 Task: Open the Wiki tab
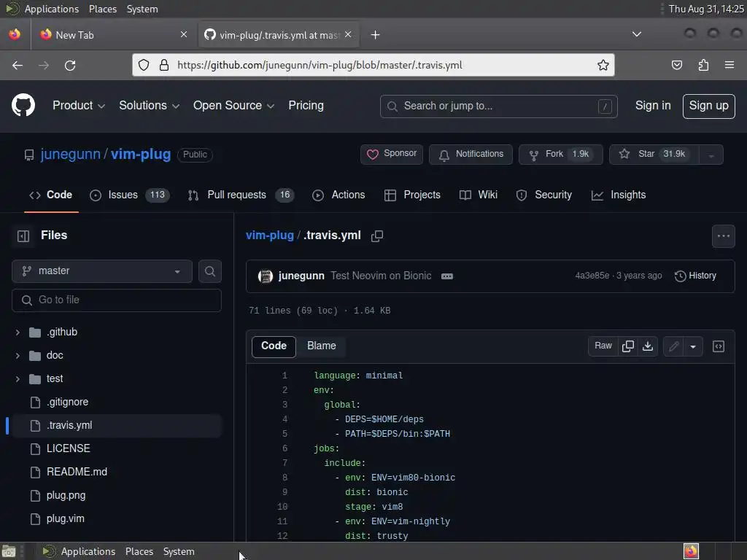[479, 195]
